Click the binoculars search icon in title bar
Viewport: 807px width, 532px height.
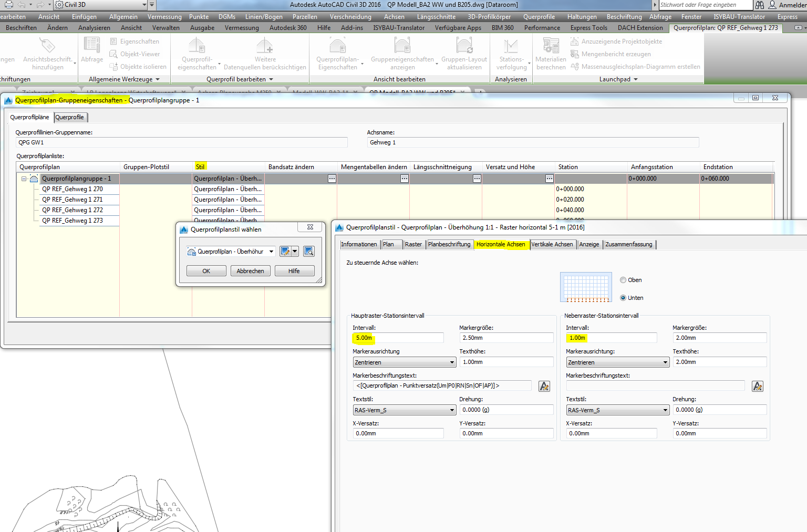(760, 5)
